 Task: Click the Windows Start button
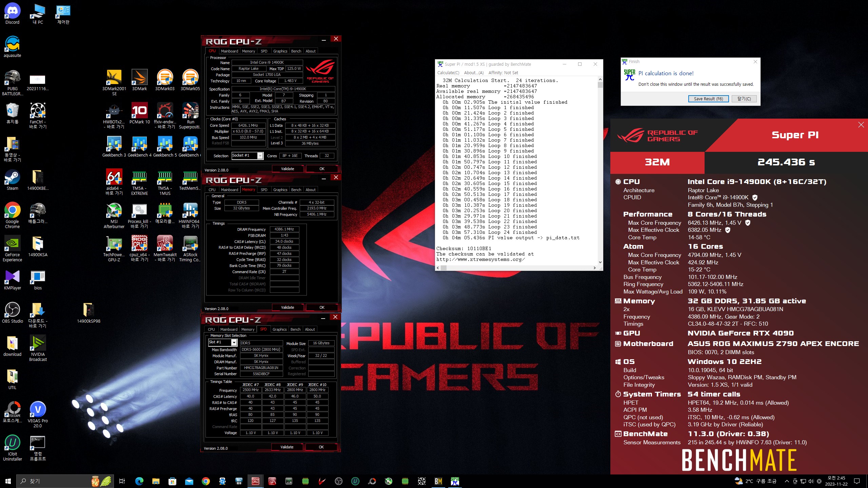pyautogui.click(x=8, y=481)
